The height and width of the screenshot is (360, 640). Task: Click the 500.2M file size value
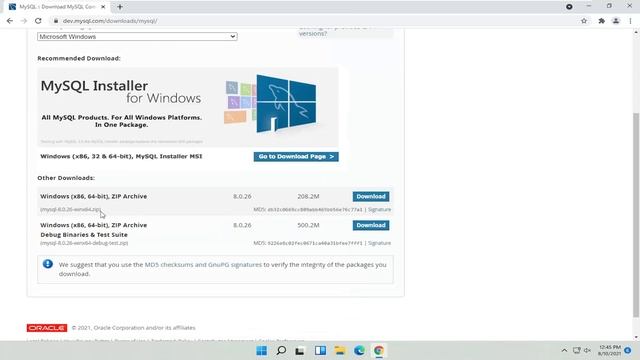[x=308, y=225]
